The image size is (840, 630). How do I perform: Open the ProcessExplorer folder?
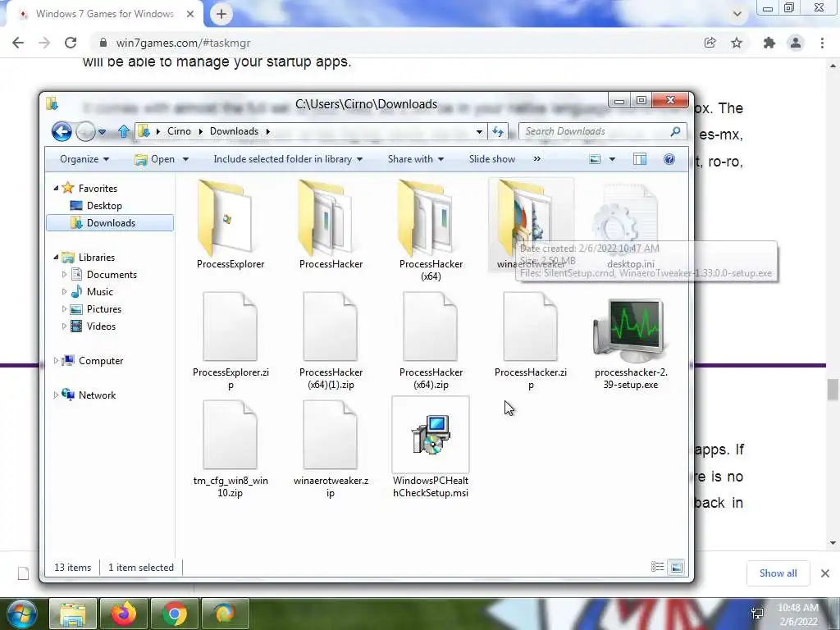(x=231, y=224)
